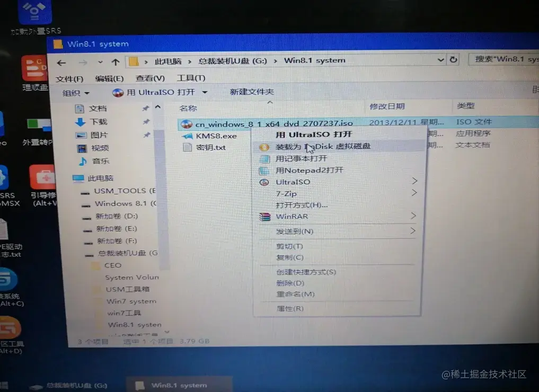This screenshot has height=392, width=539.
Task: Click navigation pane scroll-down arrow
Action: pos(167,332)
